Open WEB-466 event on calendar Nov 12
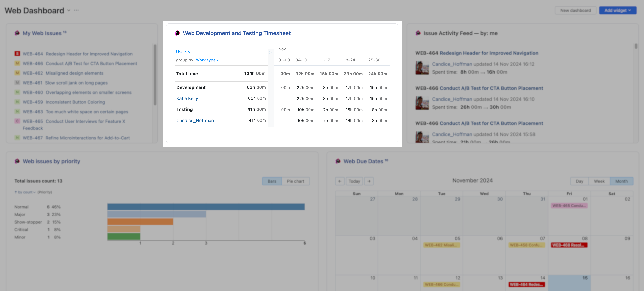 (441, 284)
